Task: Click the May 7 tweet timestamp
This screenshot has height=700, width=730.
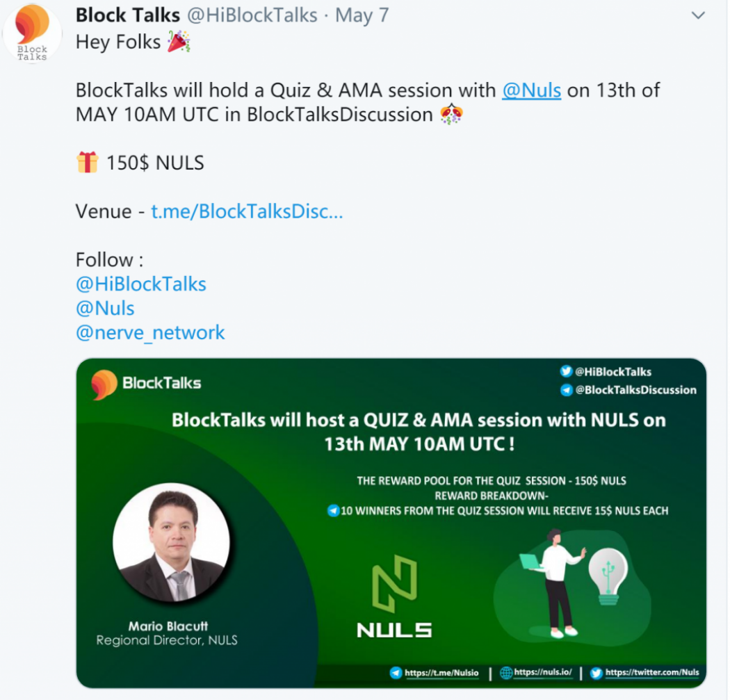Action: click(362, 15)
